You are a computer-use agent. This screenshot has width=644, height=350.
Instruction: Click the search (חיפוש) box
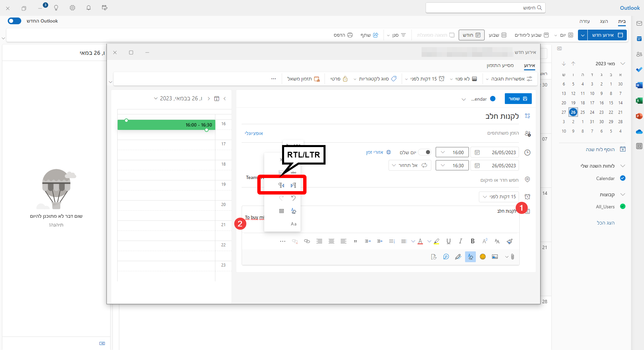point(485,8)
